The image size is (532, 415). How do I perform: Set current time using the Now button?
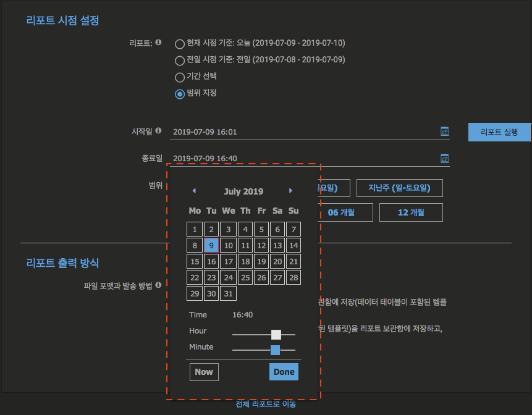[x=204, y=372]
